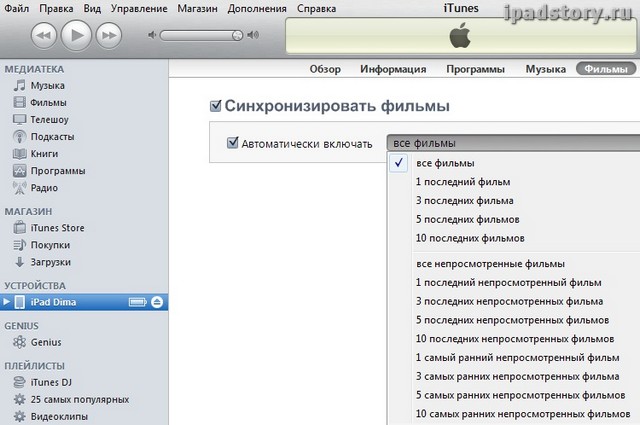This screenshot has width=640, height=425.
Task: Click the low volume speaker icon
Action: point(152,35)
